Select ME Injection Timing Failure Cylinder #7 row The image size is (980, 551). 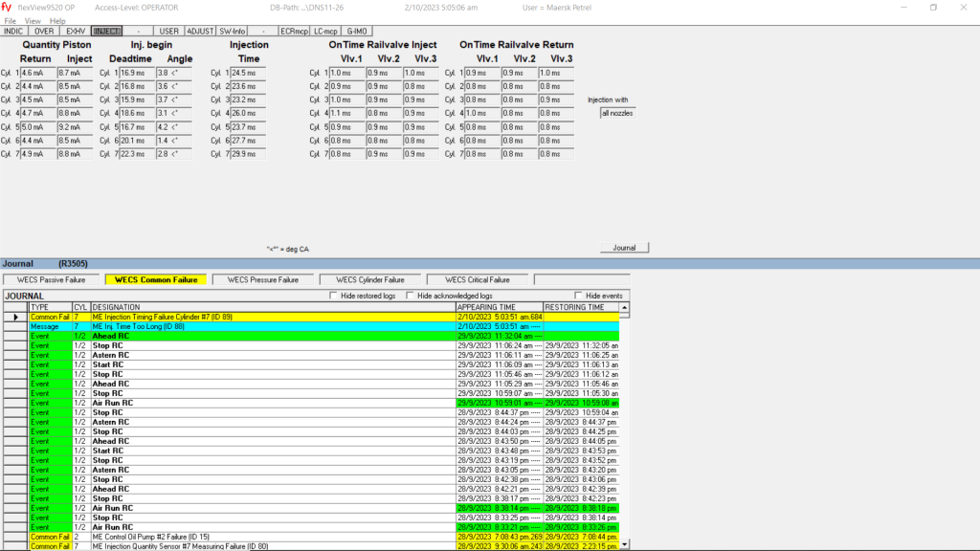[x=273, y=317]
